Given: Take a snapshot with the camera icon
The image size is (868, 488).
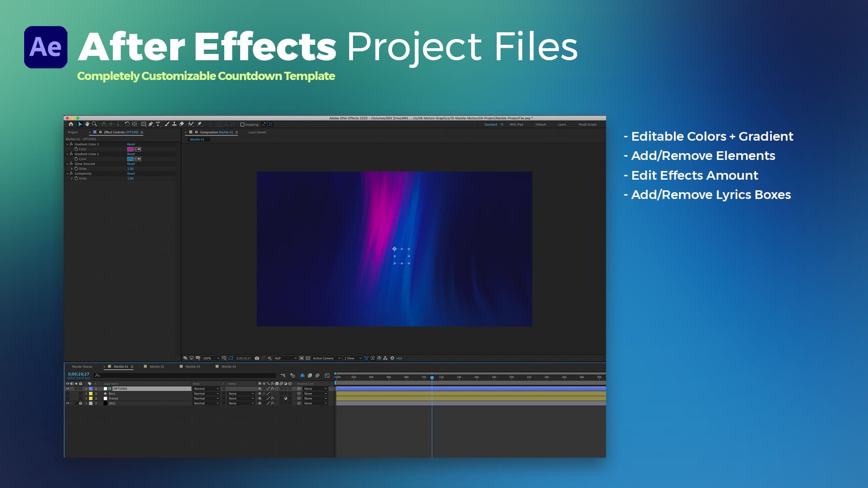Looking at the screenshot, I should tap(257, 358).
